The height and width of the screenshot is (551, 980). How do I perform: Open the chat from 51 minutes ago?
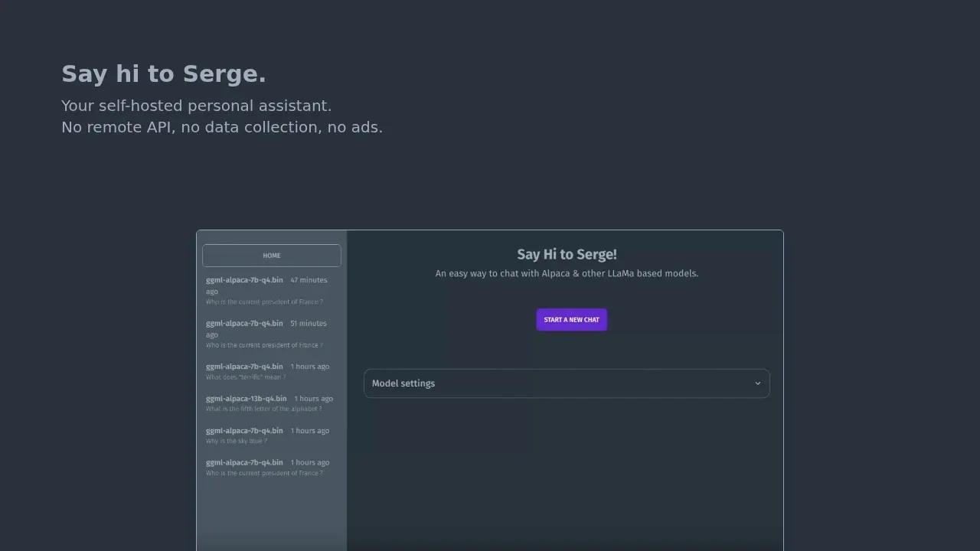(x=272, y=334)
